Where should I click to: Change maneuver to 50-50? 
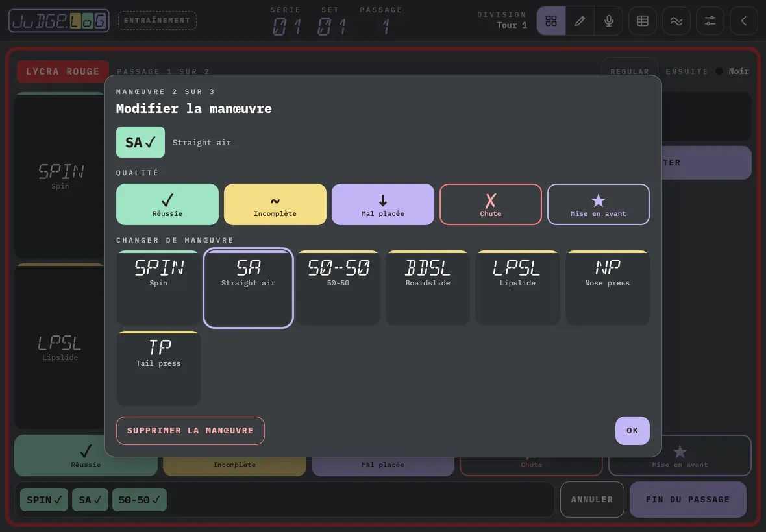click(338, 288)
